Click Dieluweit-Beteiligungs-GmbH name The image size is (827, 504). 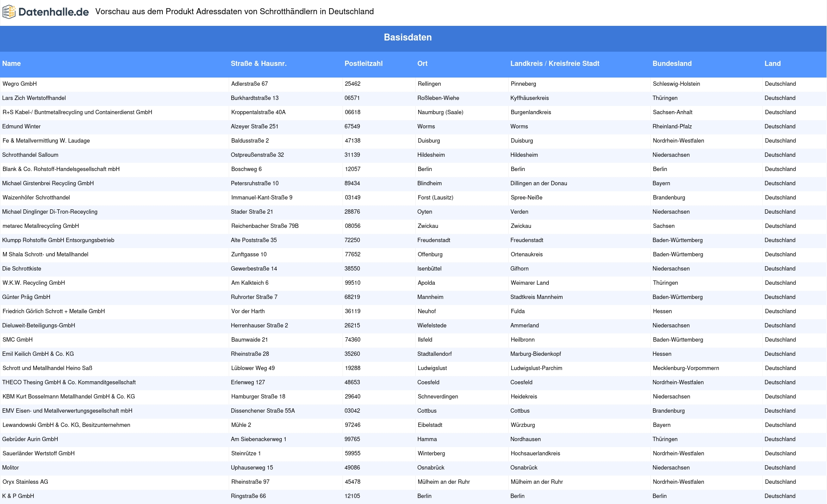point(39,326)
